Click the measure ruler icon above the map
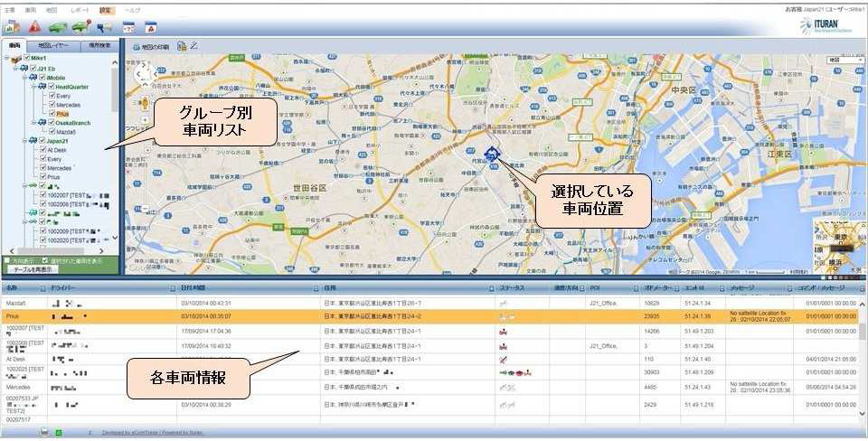The image size is (868, 441). click(193, 46)
